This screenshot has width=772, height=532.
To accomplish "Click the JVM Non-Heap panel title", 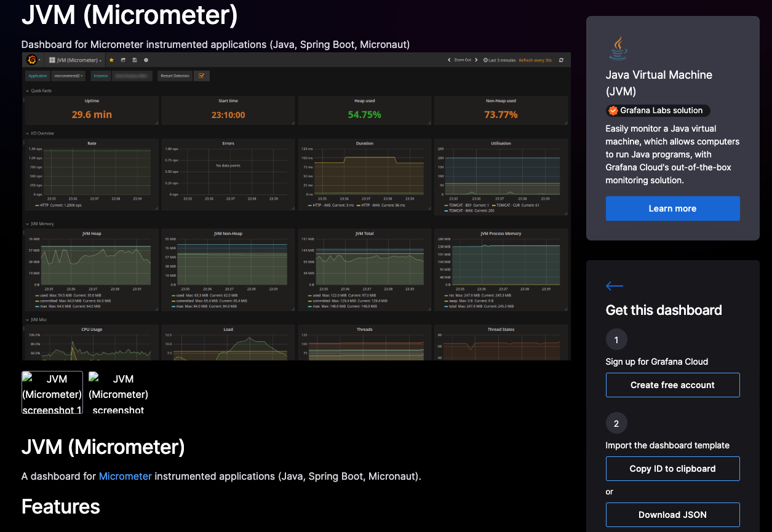I will [228, 234].
